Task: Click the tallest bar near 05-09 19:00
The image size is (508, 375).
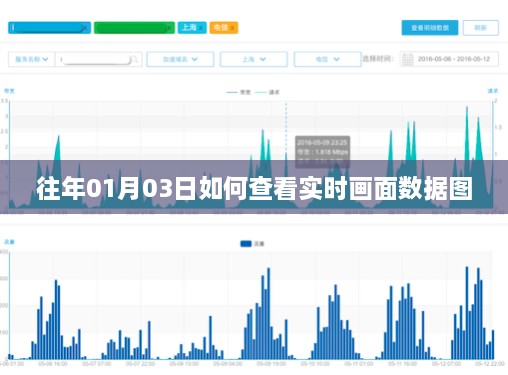Action: (269, 313)
